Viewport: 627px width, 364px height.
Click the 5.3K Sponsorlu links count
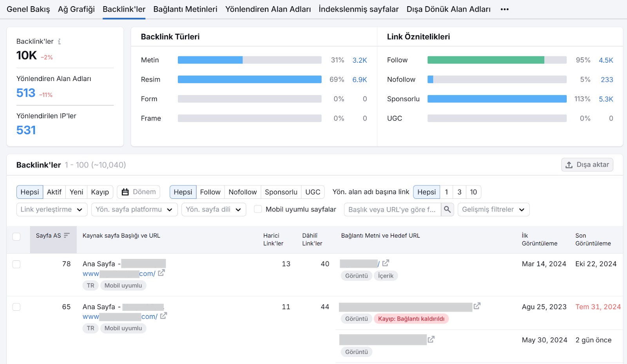click(606, 99)
